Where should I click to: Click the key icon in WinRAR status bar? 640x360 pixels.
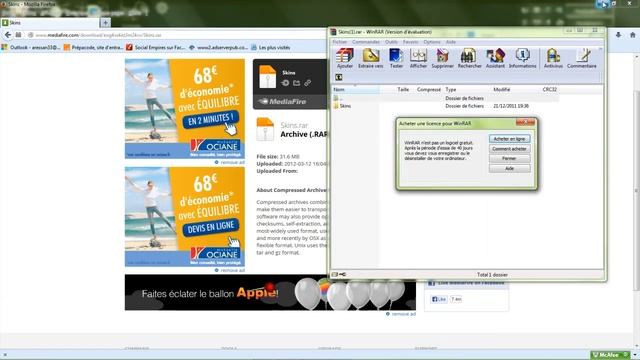pyautogui.click(x=342, y=274)
